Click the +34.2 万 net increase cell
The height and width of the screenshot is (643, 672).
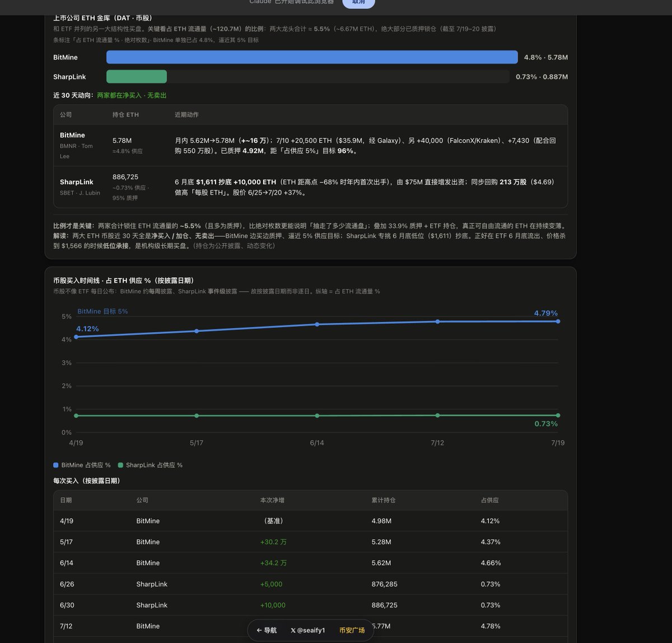pos(273,563)
